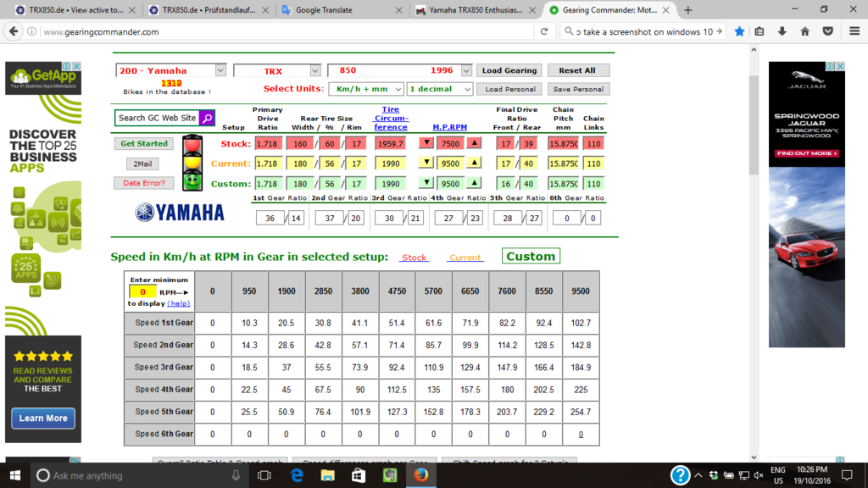Switch to the Yamaha TRX850 Enthusiasts tab
Image resolution: width=868 pixels, height=488 pixels.
click(x=475, y=10)
